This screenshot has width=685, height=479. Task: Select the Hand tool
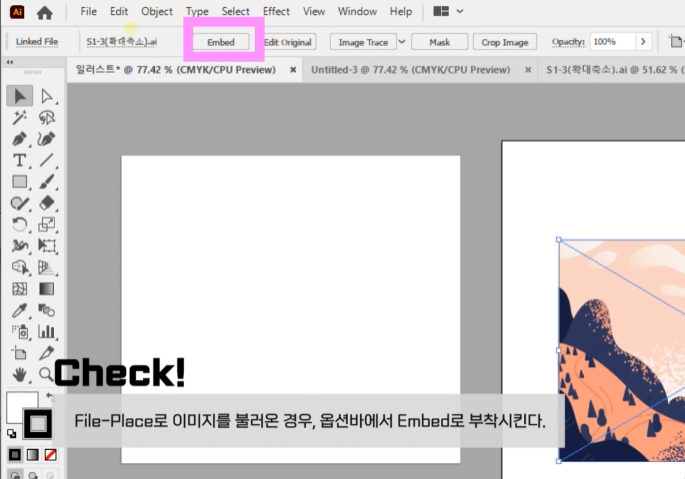tap(20, 375)
